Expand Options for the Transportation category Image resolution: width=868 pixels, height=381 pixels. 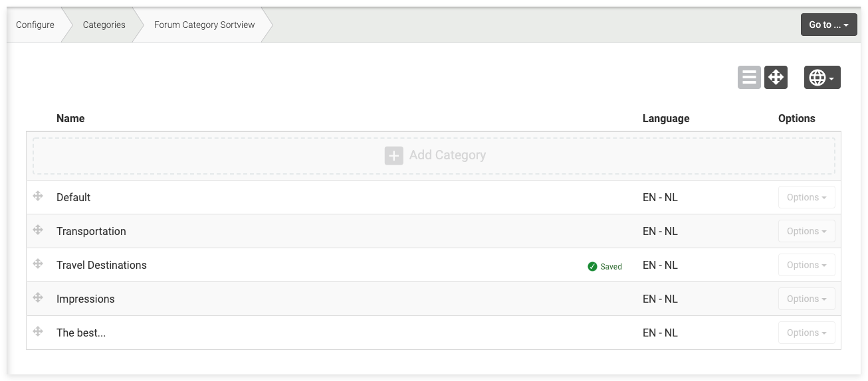pyautogui.click(x=806, y=231)
